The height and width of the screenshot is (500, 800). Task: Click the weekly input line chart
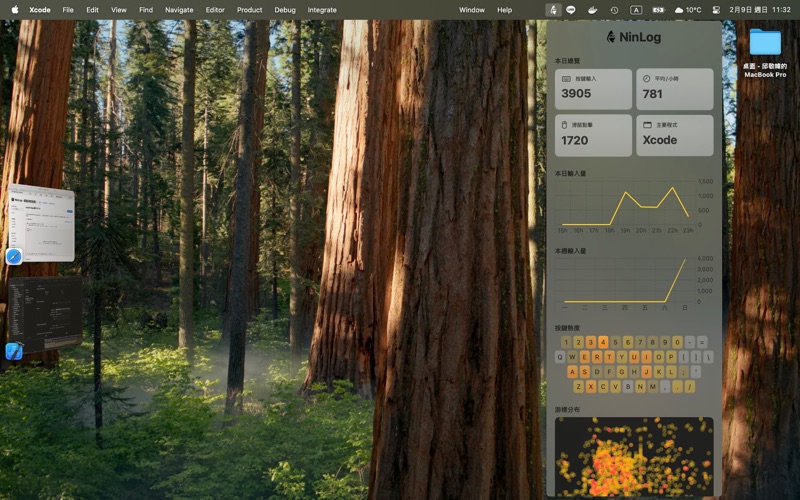(x=634, y=284)
